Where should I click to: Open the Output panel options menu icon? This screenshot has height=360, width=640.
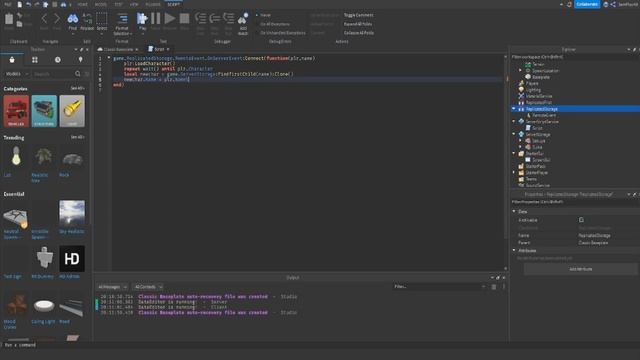(504, 287)
